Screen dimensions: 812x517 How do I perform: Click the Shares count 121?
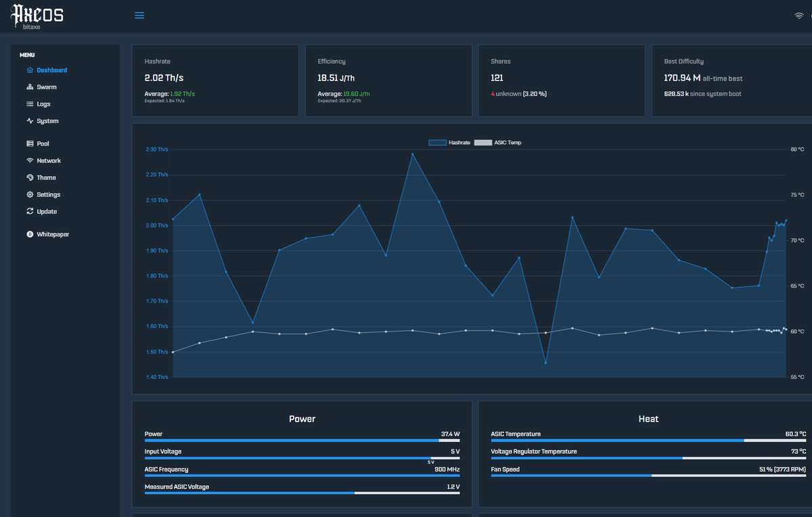[497, 78]
